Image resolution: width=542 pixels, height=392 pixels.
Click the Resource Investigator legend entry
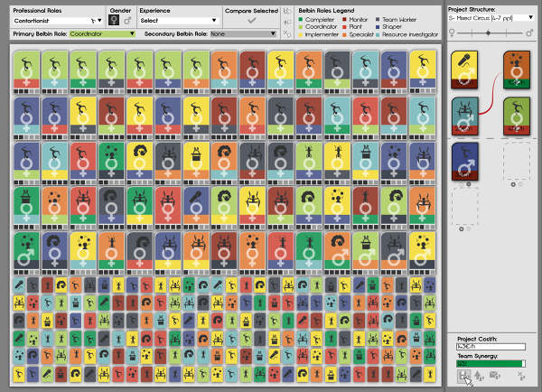(x=406, y=34)
